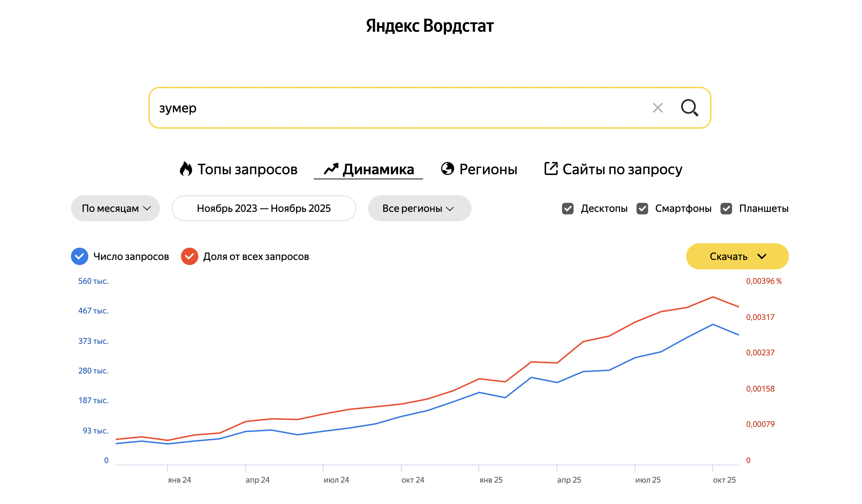Clear the search field with X icon
This screenshot has width=862, height=504.
[658, 108]
